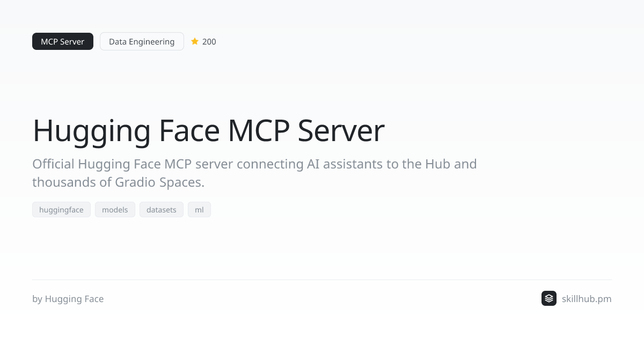Select the ml tag
This screenshot has width=644, height=338.
coord(199,210)
